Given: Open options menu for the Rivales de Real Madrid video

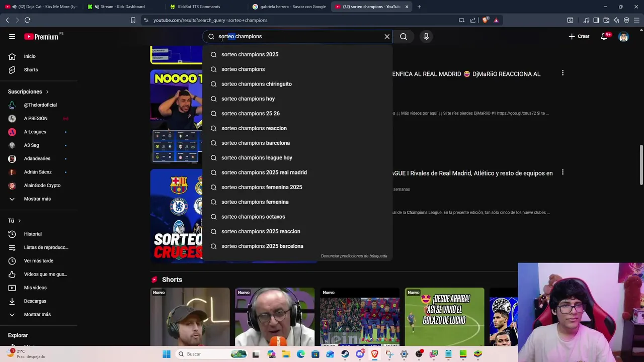Looking at the screenshot, I should tap(562, 172).
